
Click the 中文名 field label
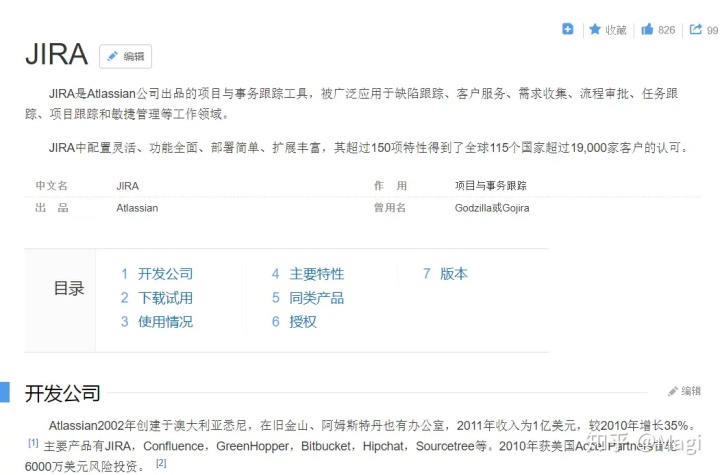click(51, 186)
